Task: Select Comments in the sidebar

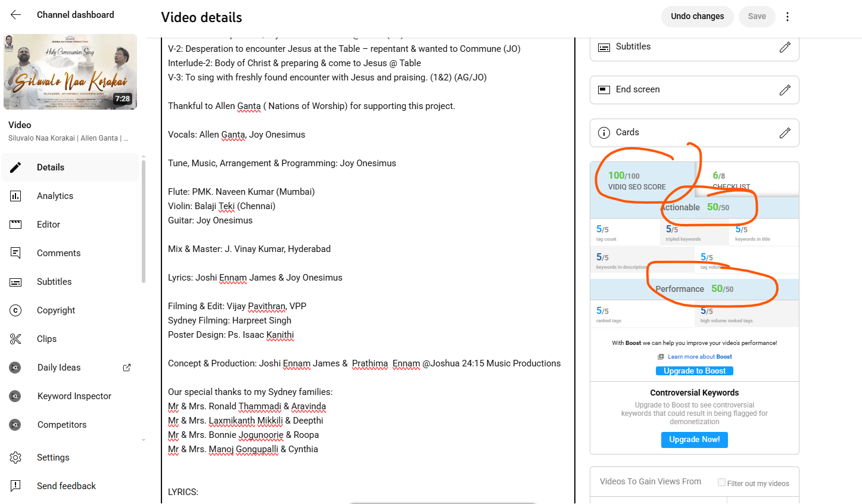Action: (58, 253)
